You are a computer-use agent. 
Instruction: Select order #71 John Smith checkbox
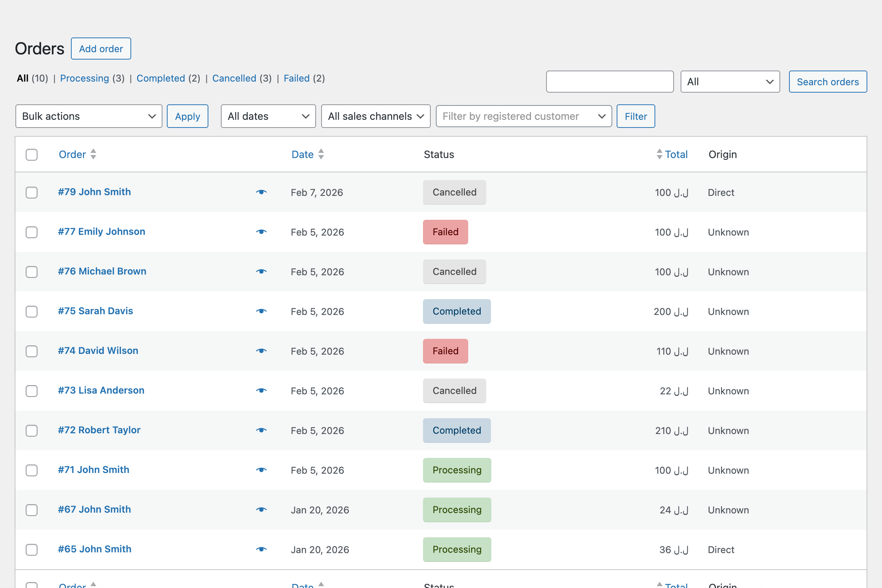pos(31,470)
